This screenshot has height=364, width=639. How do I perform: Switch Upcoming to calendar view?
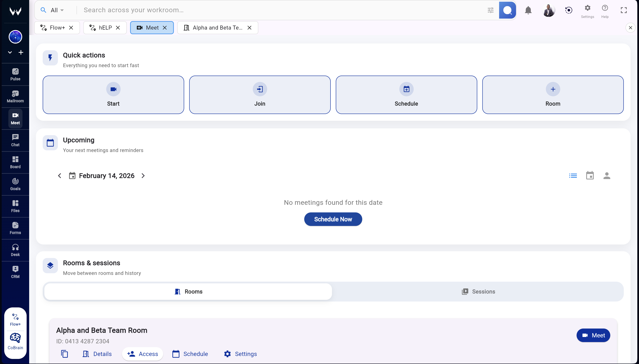pos(590,175)
